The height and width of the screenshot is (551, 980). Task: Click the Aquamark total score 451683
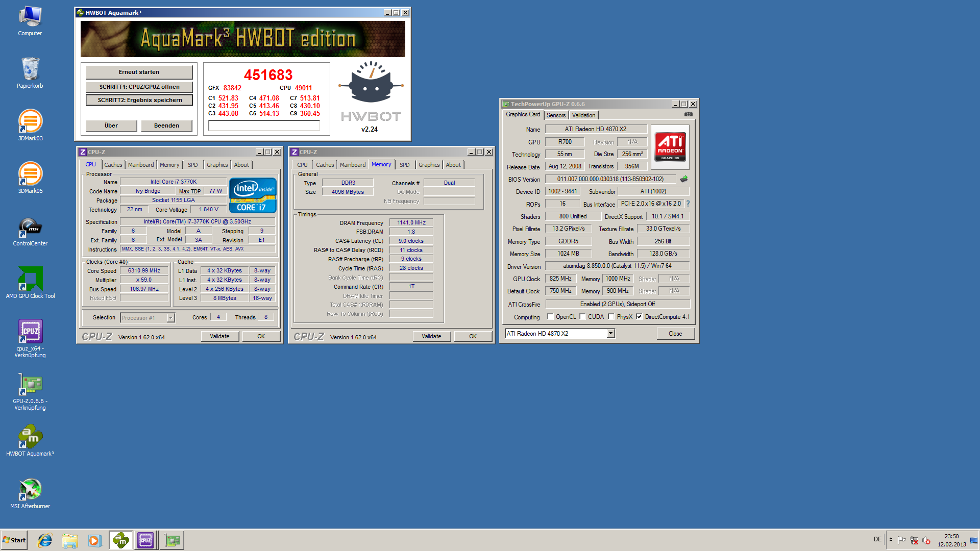point(268,75)
